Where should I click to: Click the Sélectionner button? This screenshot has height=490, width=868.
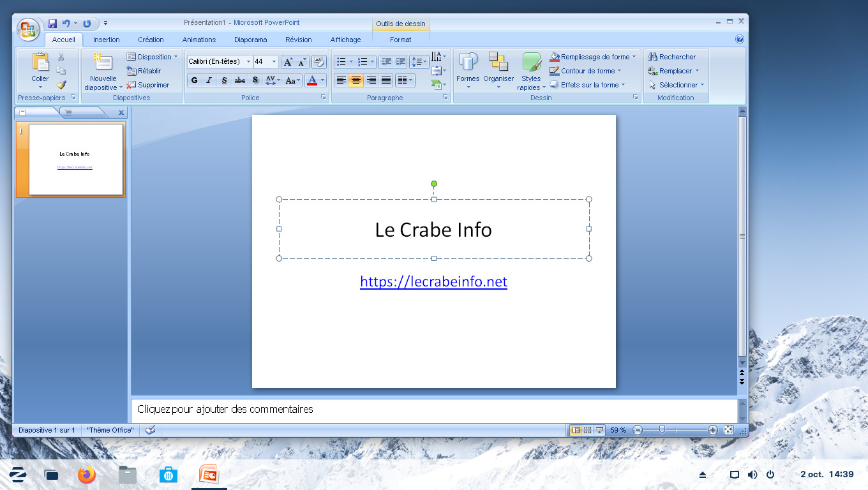tap(677, 85)
